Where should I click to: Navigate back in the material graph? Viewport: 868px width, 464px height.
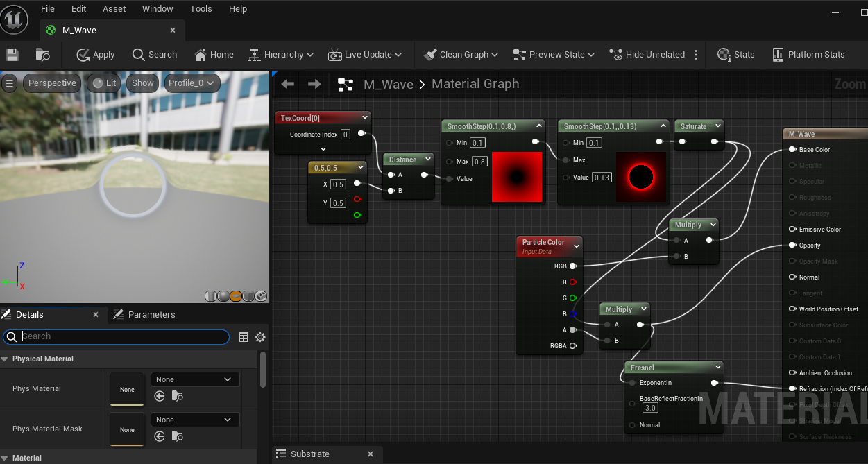(x=288, y=84)
